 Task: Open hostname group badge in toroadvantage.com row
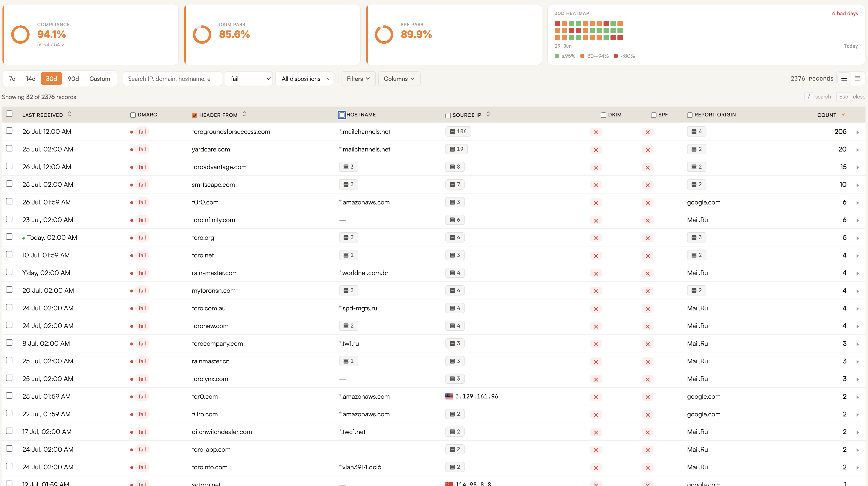(x=348, y=167)
